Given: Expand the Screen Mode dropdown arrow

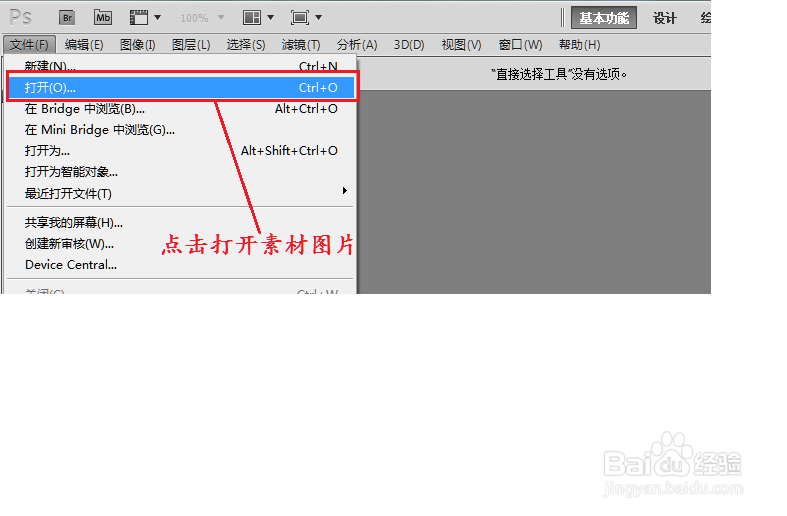Looking at the screenshot, I should [319, 18].
